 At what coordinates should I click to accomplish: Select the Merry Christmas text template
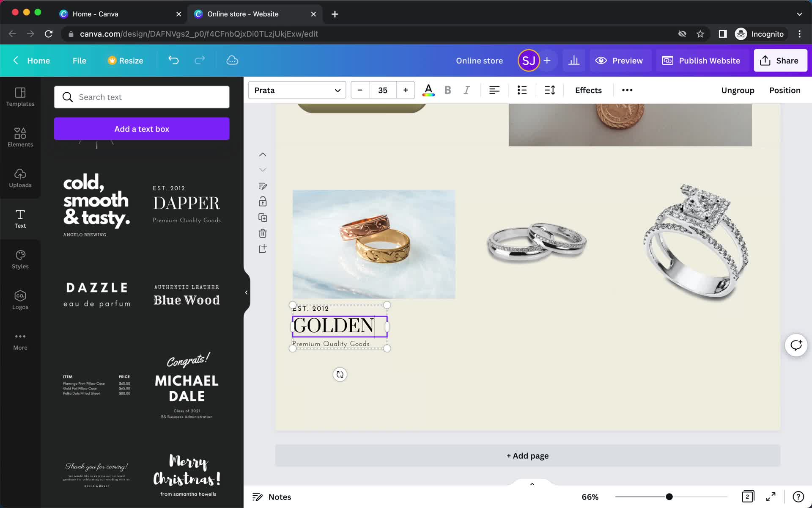click(x=187, y=475)
